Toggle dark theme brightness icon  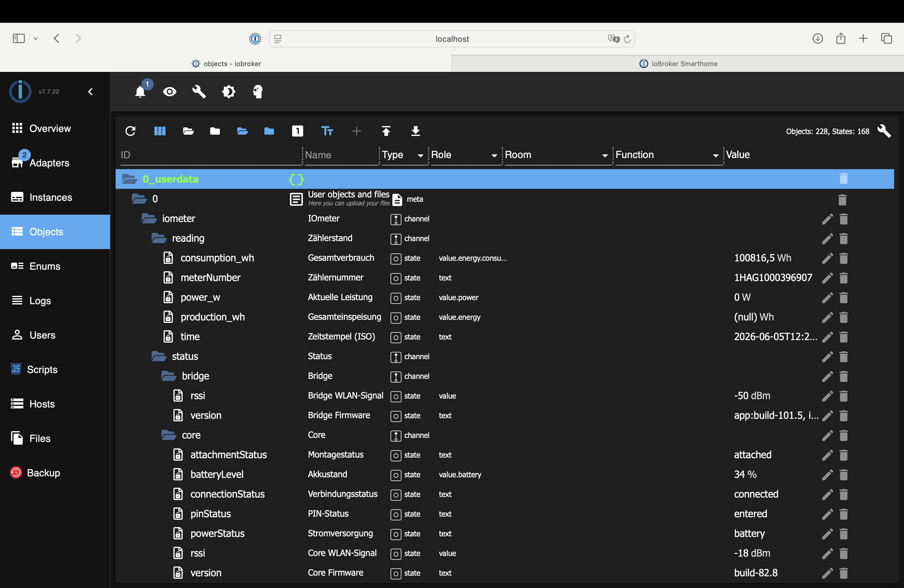(x=229, y=92)
